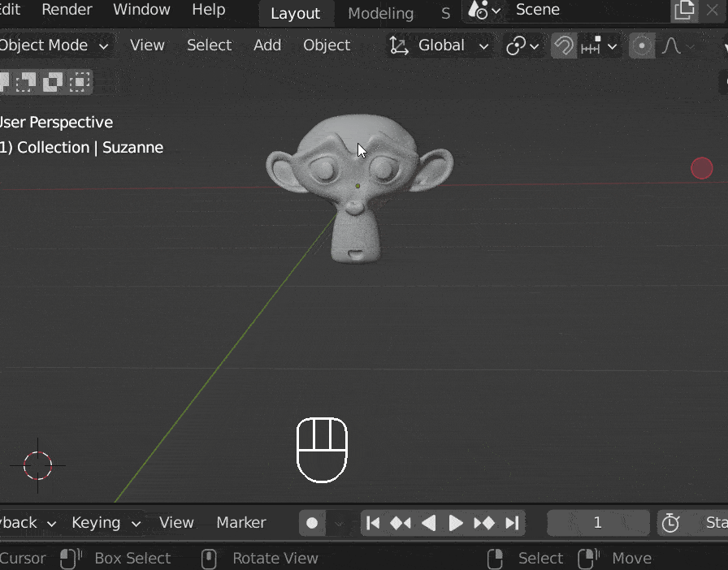
Task: Switch to the Modeling workspace tab
Action: [x=380, y=13]
